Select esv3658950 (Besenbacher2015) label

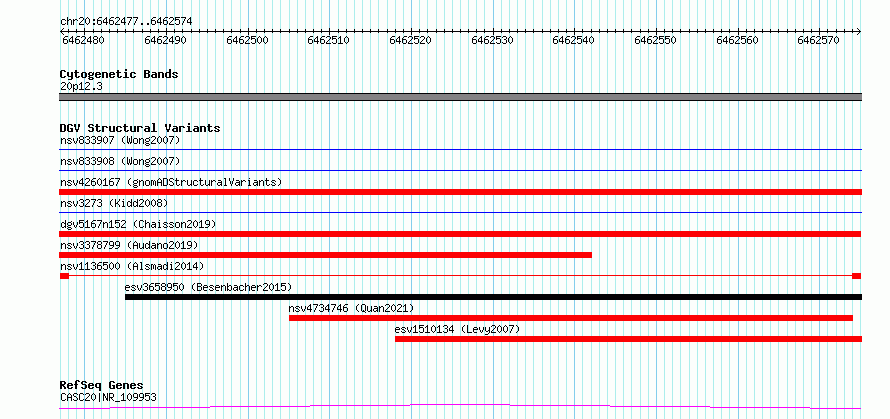(x=208, y=287)
